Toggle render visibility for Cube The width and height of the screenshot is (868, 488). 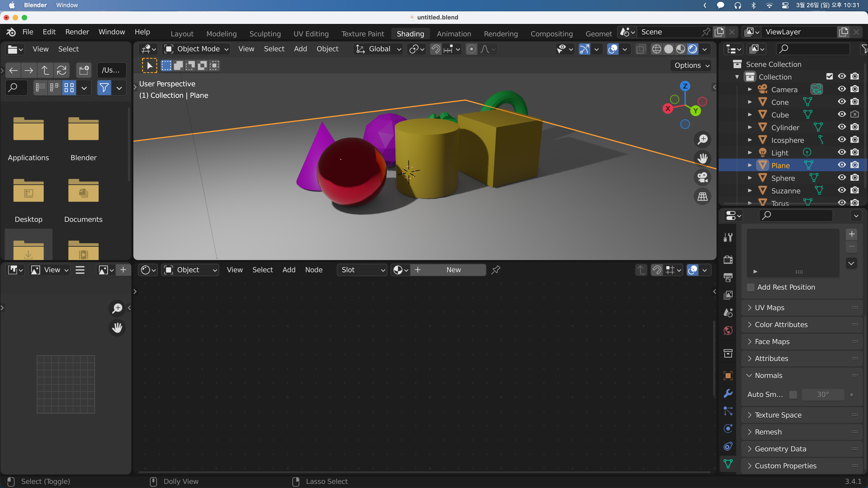tap(854, 115)
